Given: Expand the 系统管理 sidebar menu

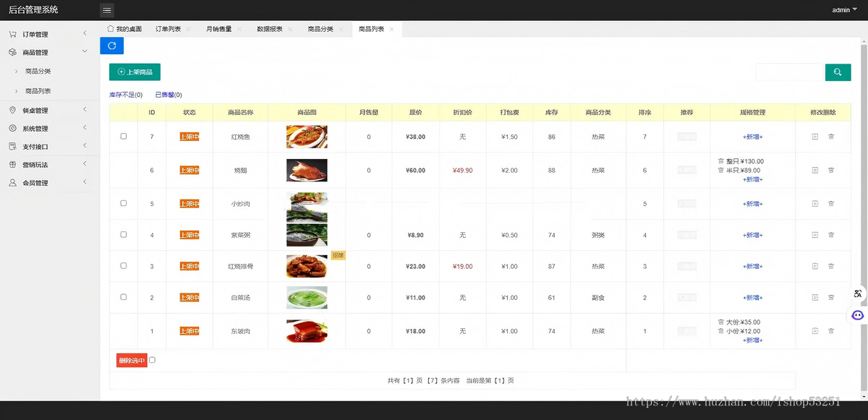Looking at the screenshot, I should (49, 129).
